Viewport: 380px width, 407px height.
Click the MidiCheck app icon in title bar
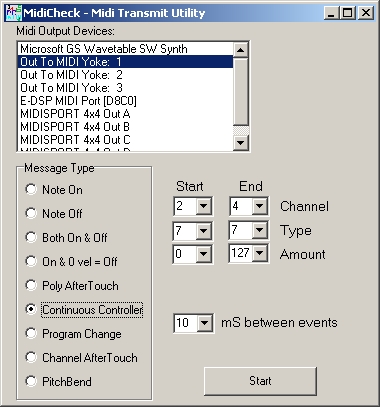(x=13, y=13)
